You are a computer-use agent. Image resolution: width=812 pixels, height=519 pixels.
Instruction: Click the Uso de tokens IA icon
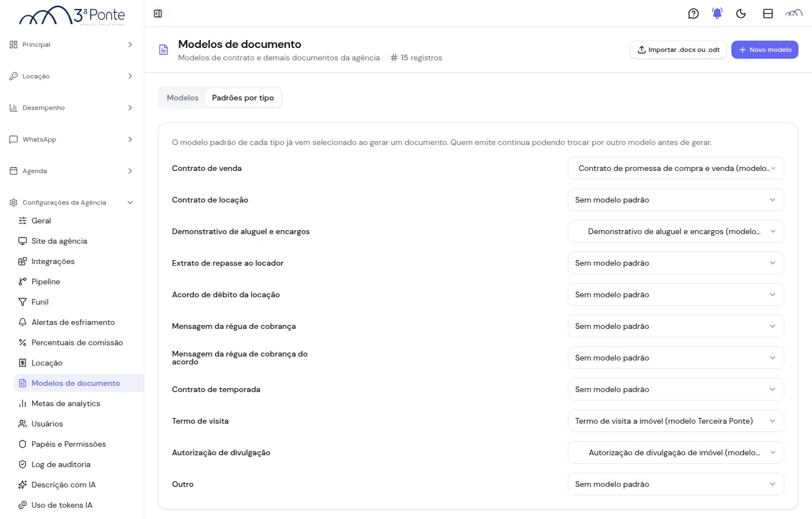23,505
